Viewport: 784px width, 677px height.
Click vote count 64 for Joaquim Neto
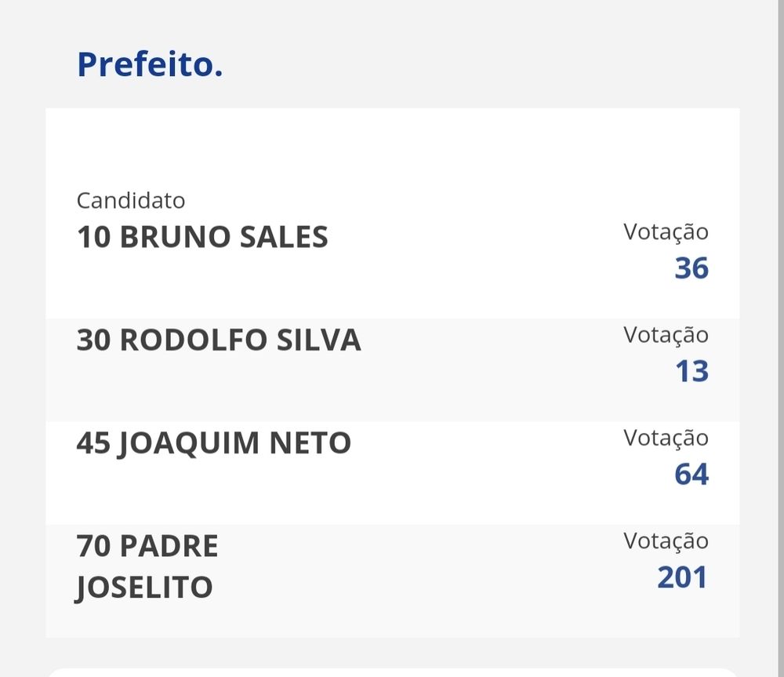click(x=691, y=475)
